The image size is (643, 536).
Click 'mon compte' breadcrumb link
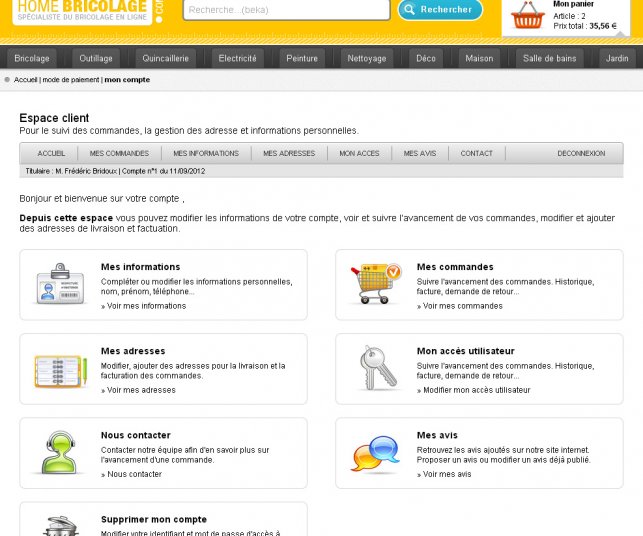click(127, 80)
